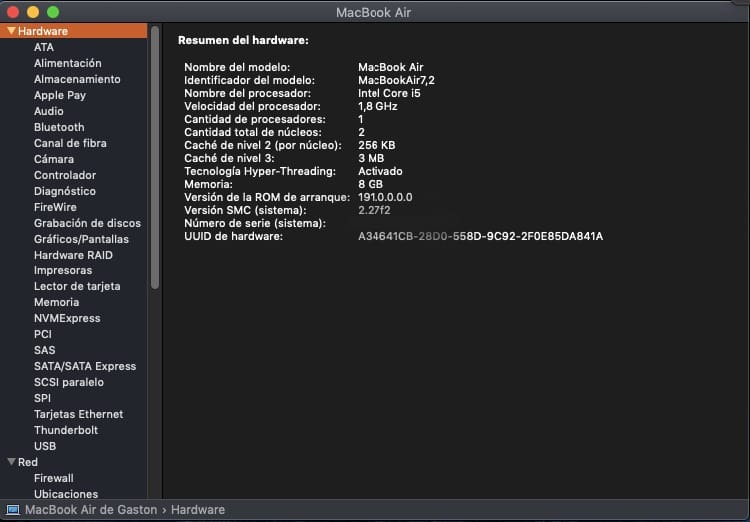750x522 pixels.
Task: Select SPI in the sidebar
Action: (42, 398)
